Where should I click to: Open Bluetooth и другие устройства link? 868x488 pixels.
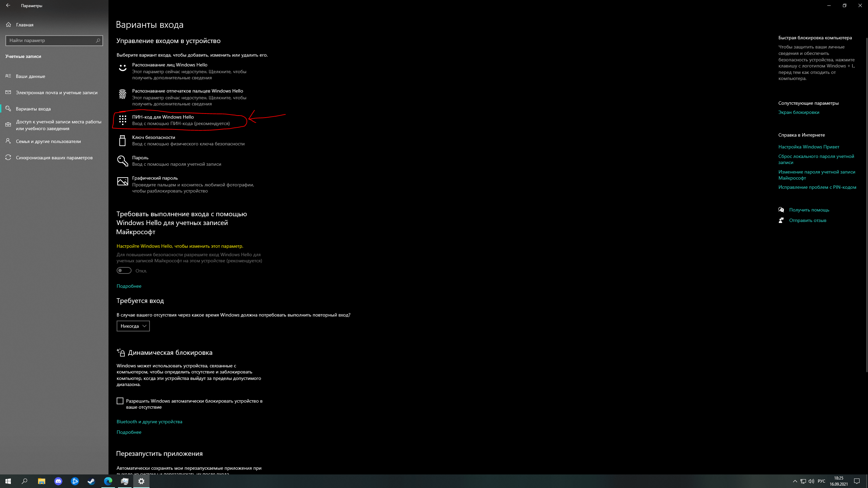(x=149, y=422)
